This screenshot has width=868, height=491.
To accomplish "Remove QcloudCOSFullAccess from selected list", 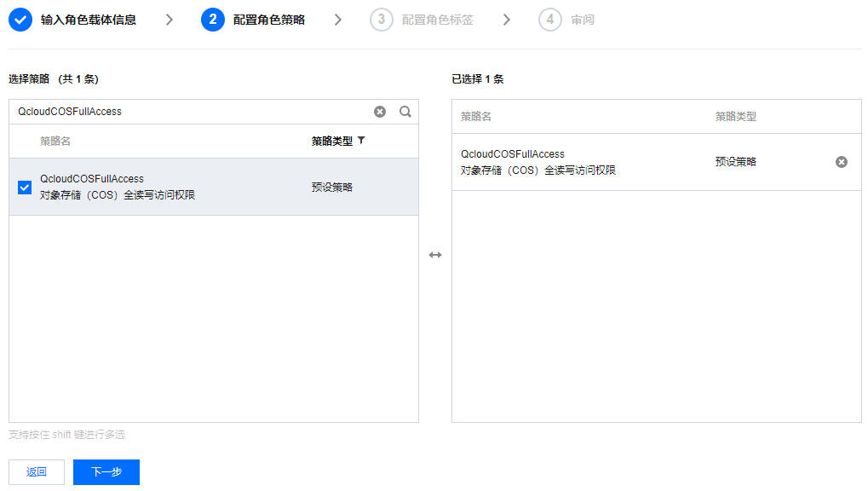I will pos(841,162).
